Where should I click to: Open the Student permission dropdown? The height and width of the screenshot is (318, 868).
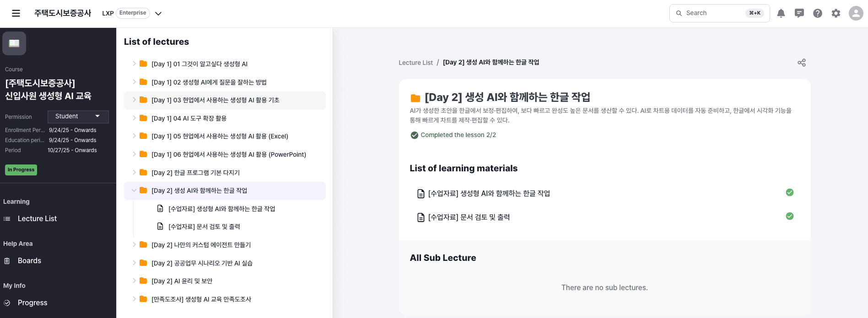click(x=78, y=117)
